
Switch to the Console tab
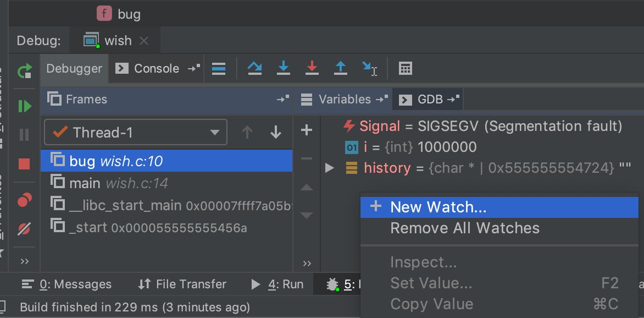[x=149, y=68]
